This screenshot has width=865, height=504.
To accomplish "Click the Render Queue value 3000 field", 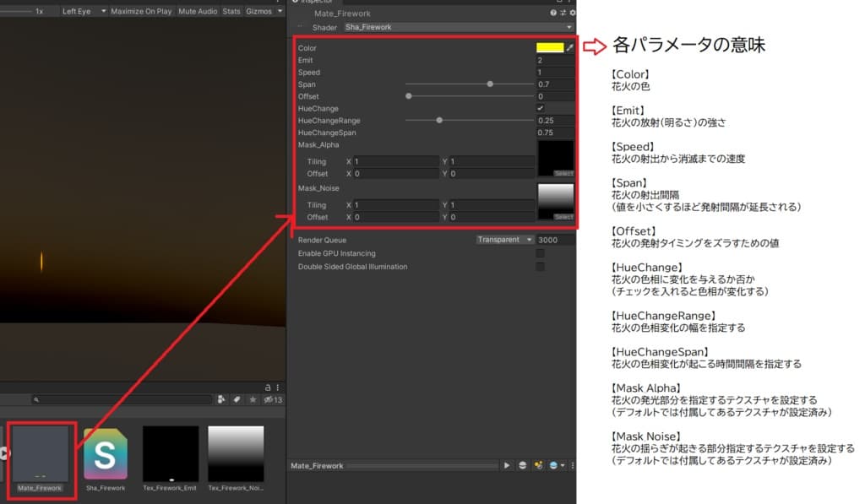I will click(x=556, y=240).
